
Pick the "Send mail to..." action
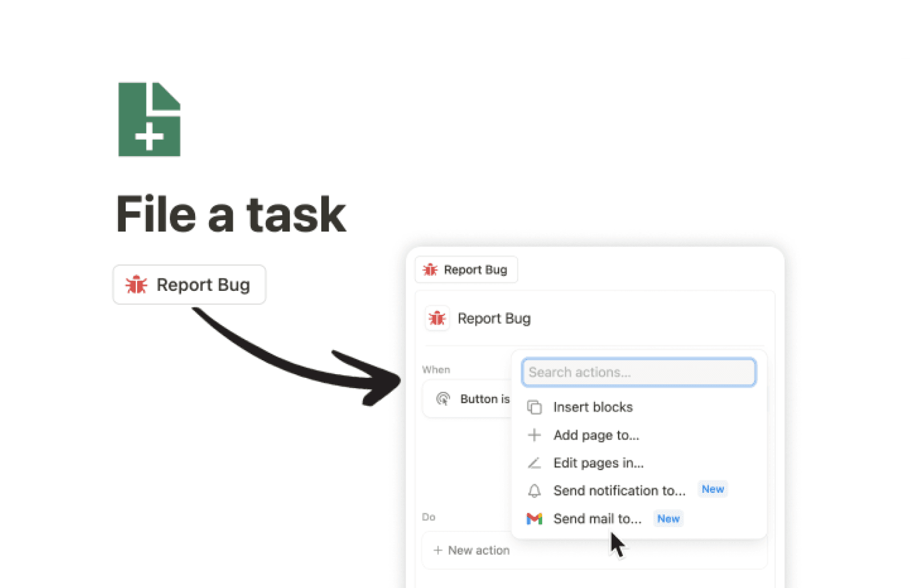(x=597, y=519)
